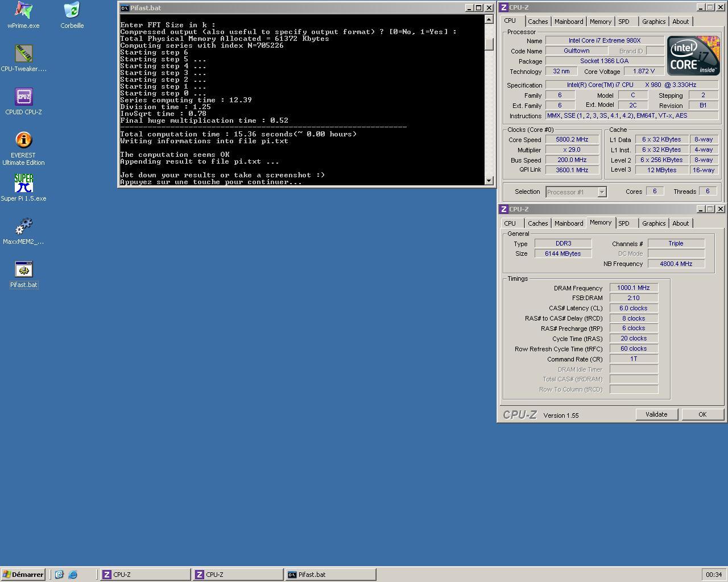Click the Z icon in lower CPU-Z title bar
The image size is (728, 582).
[503, 209]
